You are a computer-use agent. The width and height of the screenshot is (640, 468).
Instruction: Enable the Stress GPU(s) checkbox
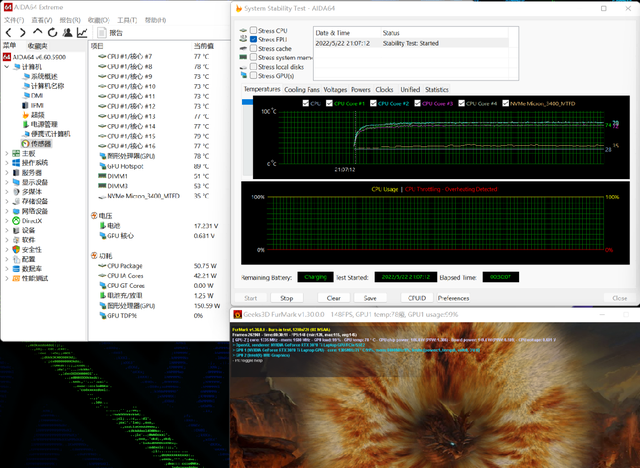pyautogui.click(x=252, y=75)
